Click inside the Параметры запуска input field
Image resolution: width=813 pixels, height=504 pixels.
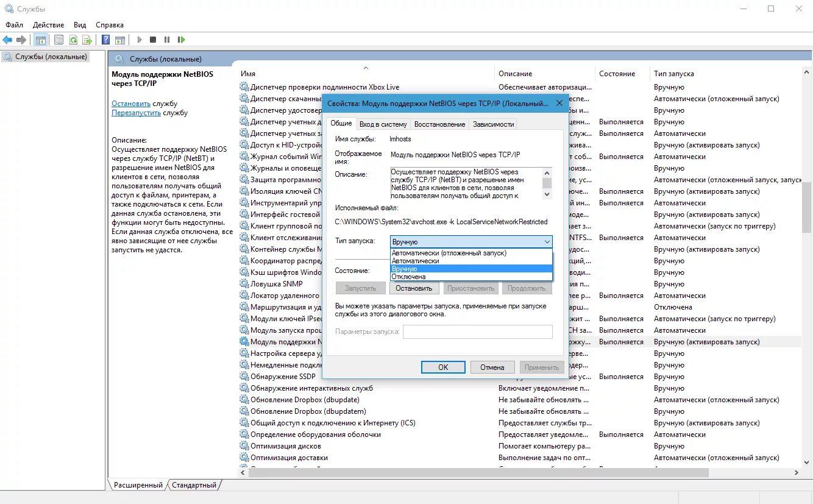(478, 332)
